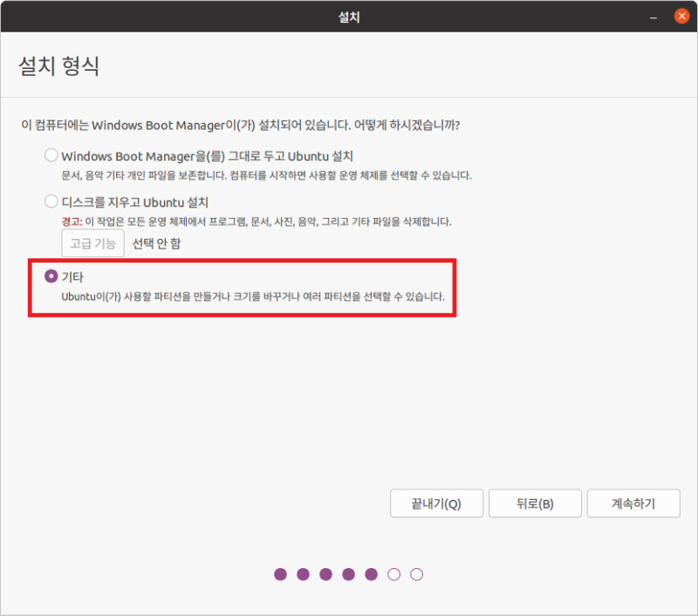Select '디스크를 지우고 Ubuntu 설치' radio button
698x616 pixels.
point(51,202)
